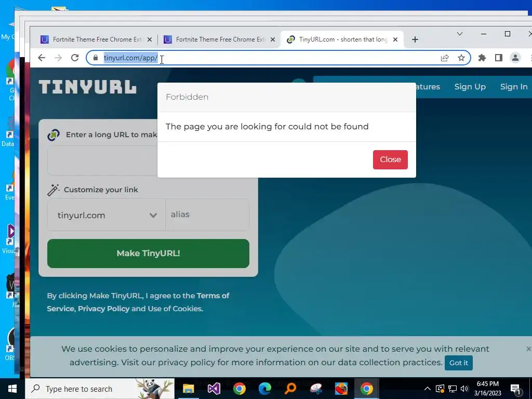Screen dimensions: 532x399
Task: Open the Candy Crush taskbar icon
Action: (x=341, y=389)
